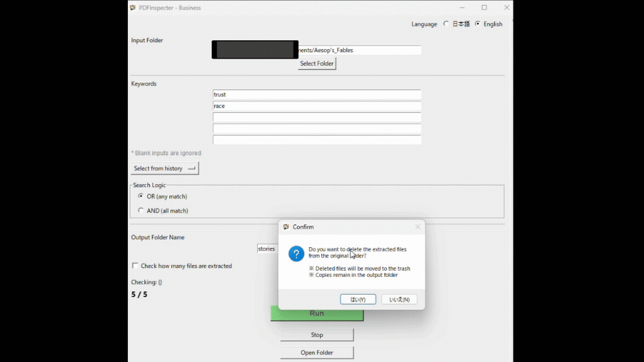
Task: Close the Confirm dialog with X
Action: 418,226
